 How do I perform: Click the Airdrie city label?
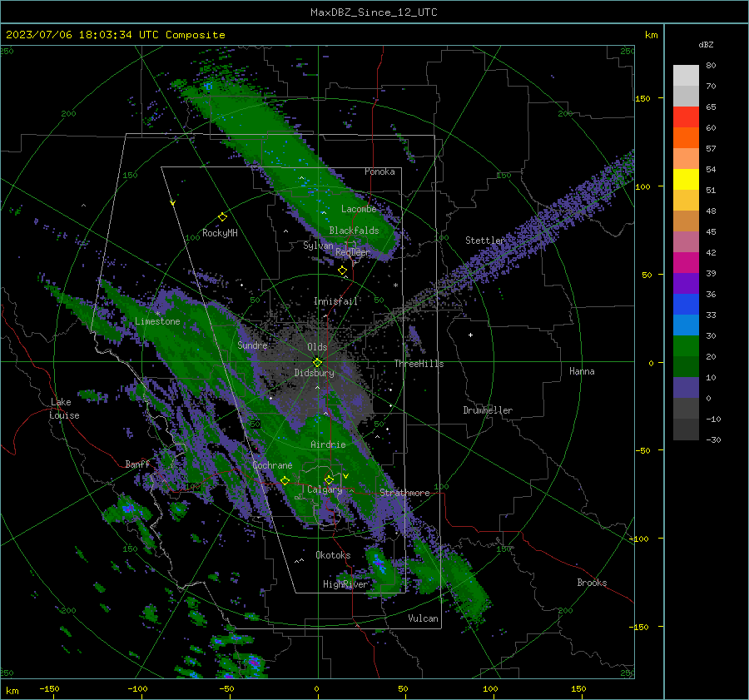coord(328,444)
